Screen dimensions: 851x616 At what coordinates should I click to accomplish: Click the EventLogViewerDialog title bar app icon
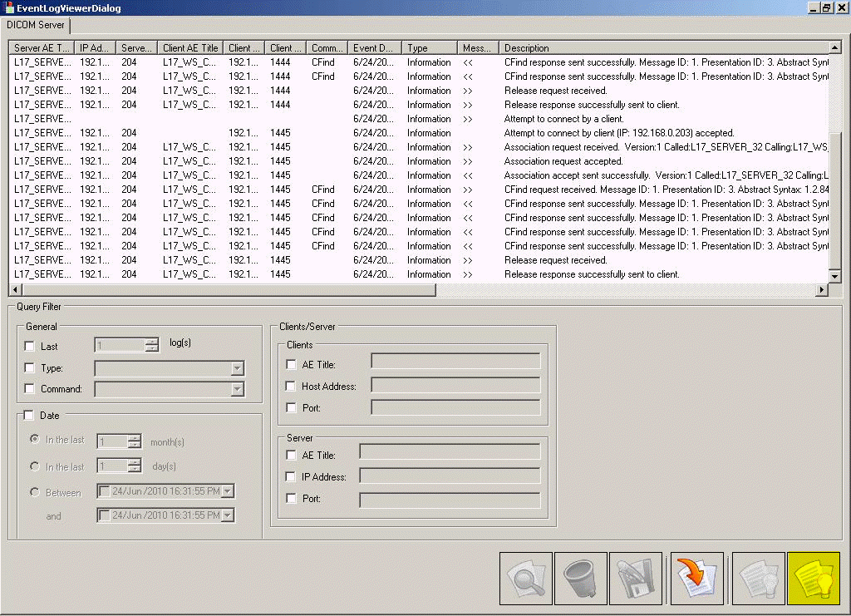[x=9, y=8]
